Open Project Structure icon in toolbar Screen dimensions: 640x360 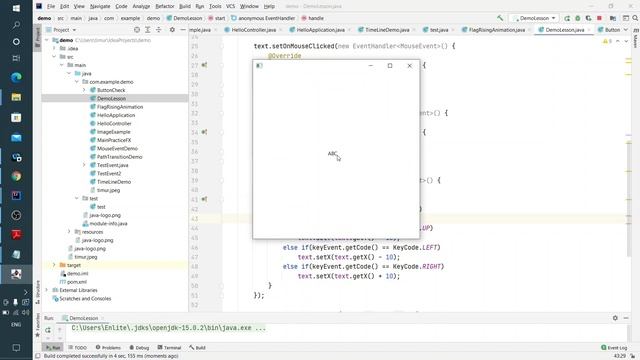[613, 18]
